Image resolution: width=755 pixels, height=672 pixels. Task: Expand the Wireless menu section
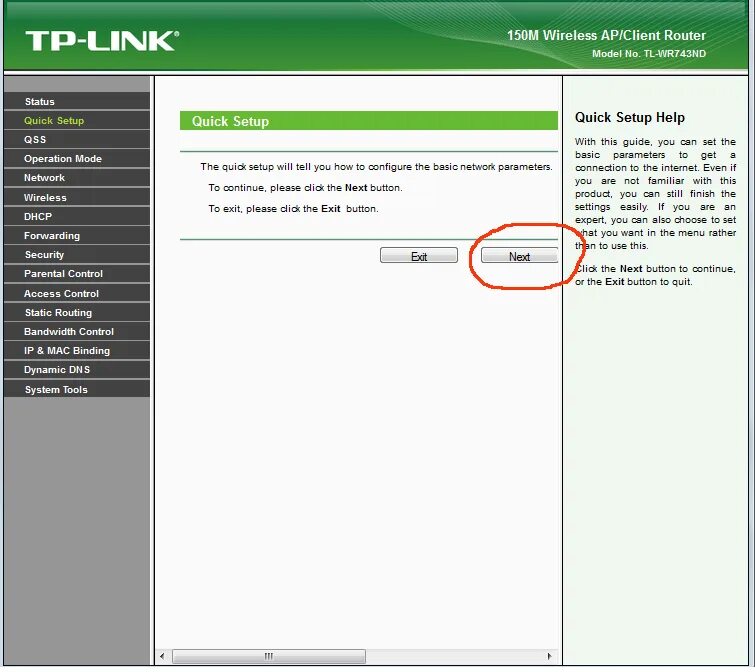point(77,197)
